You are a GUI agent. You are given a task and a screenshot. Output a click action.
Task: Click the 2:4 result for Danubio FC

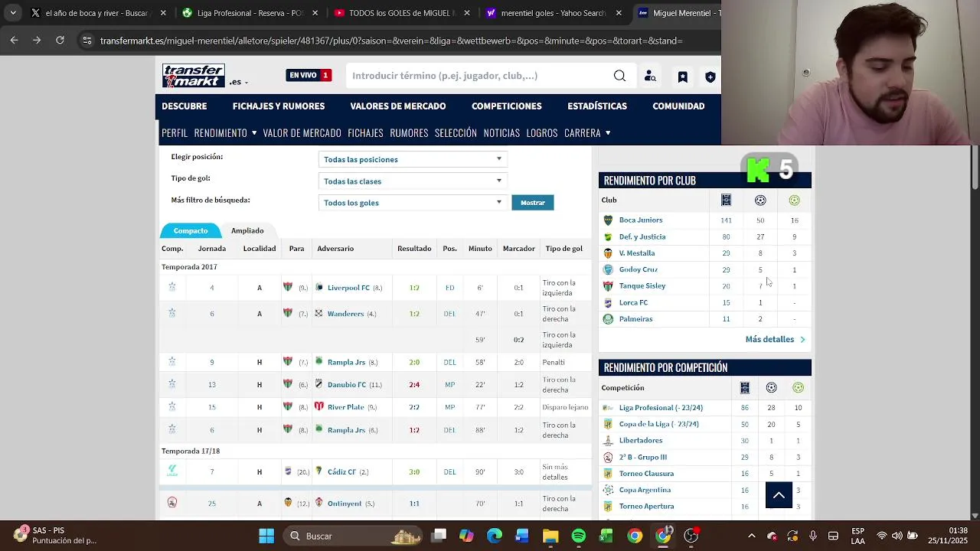pyautogui.click(x=414, y=384)
